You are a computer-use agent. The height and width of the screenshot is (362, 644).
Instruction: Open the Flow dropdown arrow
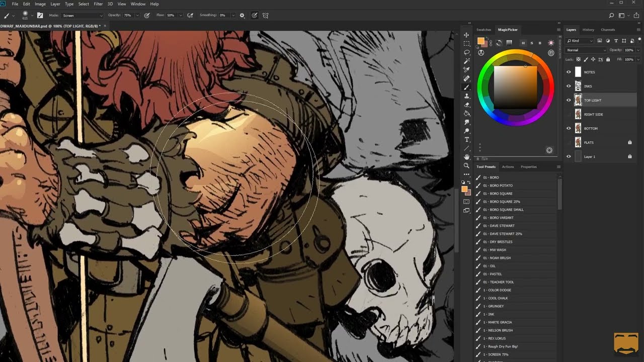[180, 16]
